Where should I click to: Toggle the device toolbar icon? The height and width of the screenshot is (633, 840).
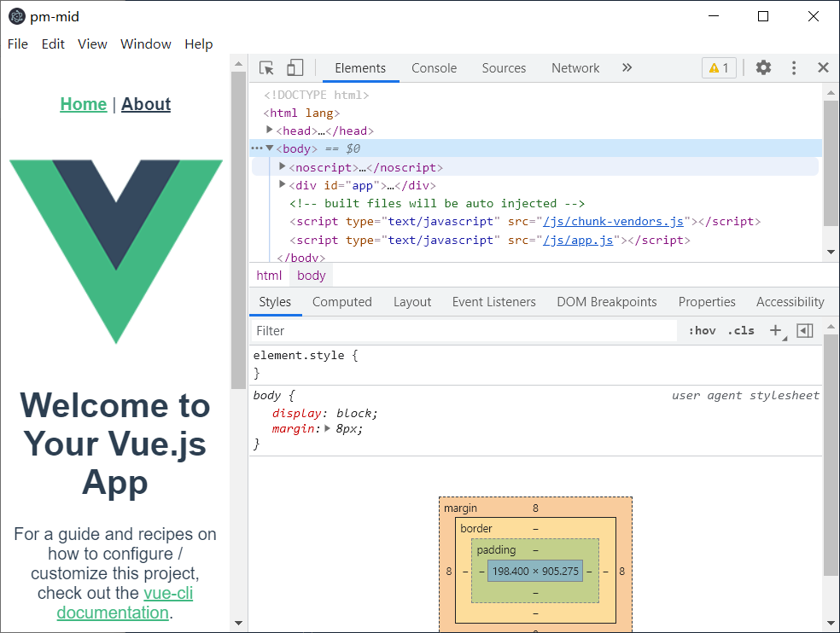coord(295,68)
